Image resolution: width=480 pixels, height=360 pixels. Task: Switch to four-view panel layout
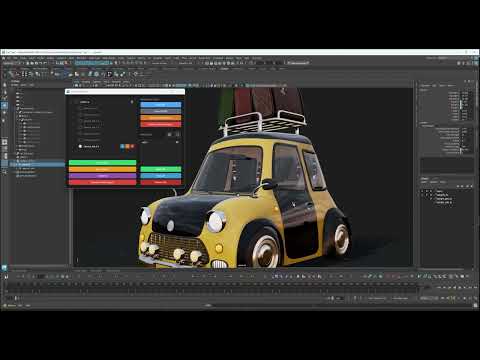pos(4,150)
